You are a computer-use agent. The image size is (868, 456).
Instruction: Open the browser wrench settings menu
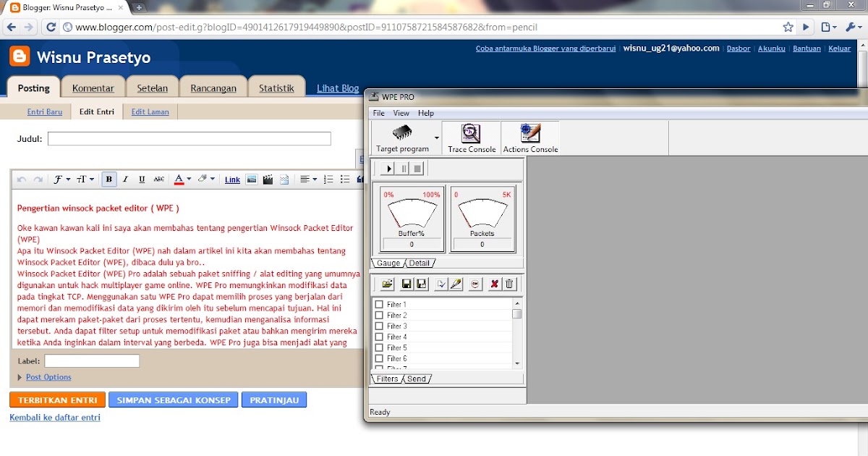(x=852, y=27)
